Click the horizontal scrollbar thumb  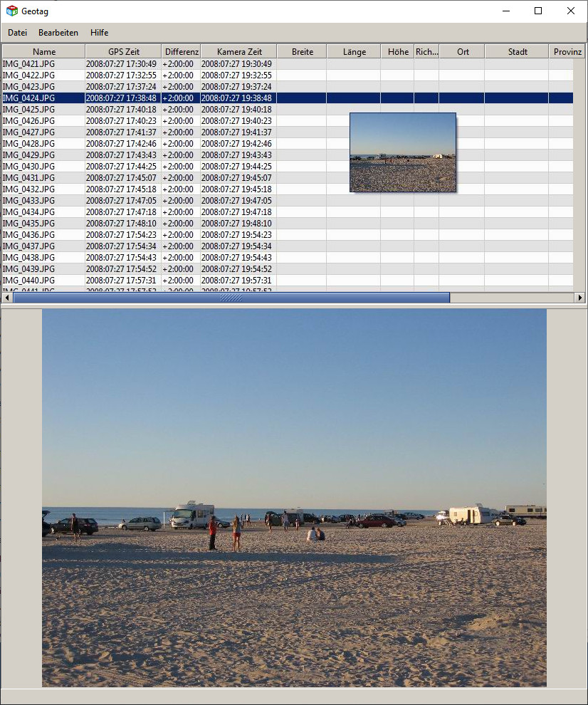pos(231,298)
